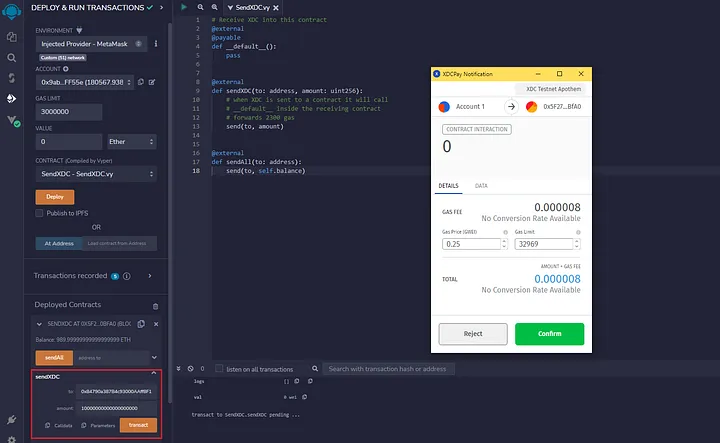
Task: Click XDC Testnet Apothem network label
Action: 553,89
